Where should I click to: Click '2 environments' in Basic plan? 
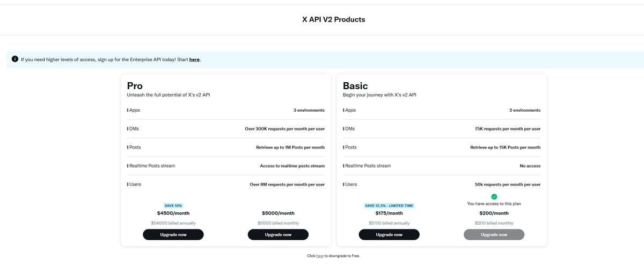(x=525, y=110)
